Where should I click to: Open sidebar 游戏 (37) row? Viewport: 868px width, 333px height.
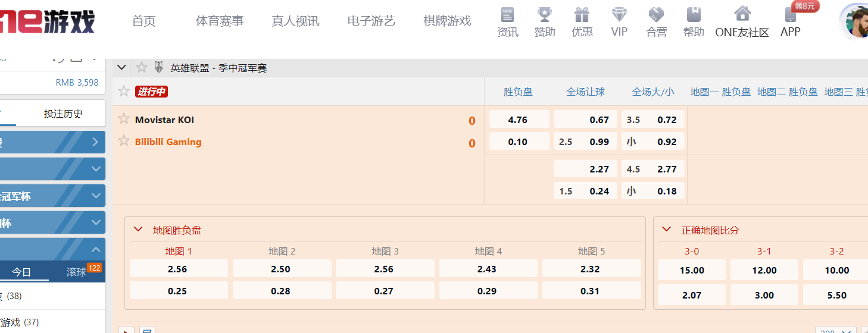coord(52,322)
